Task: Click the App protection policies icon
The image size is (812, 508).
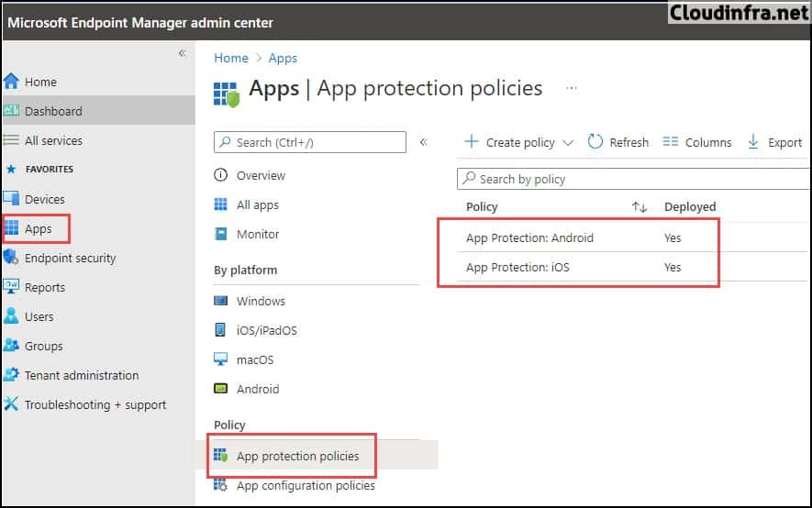Action: [220, 455]
